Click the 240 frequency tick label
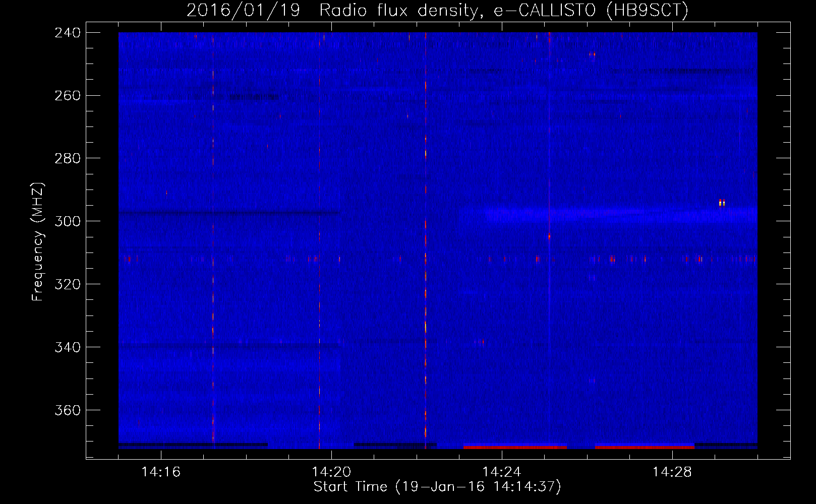The height and width of the screenshot is (504, 816). tap(68, 32)
